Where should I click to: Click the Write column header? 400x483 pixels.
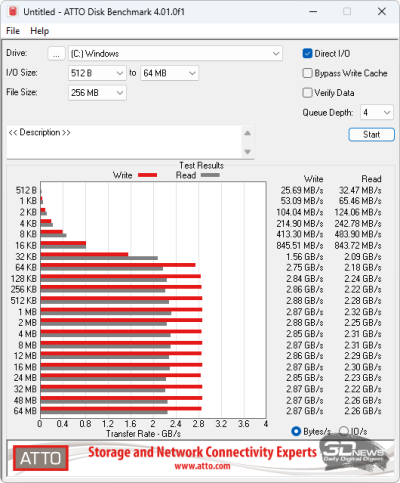coord(313,179)
